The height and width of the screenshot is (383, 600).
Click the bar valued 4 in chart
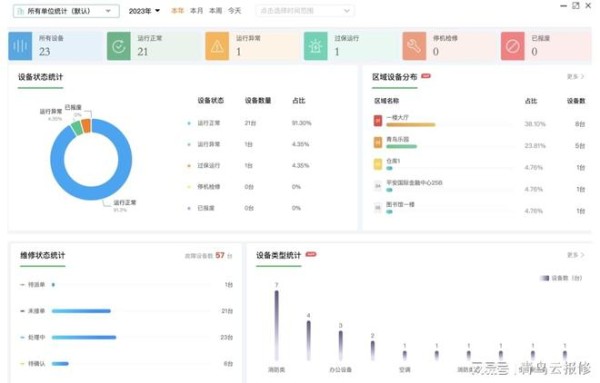point(308,341)
